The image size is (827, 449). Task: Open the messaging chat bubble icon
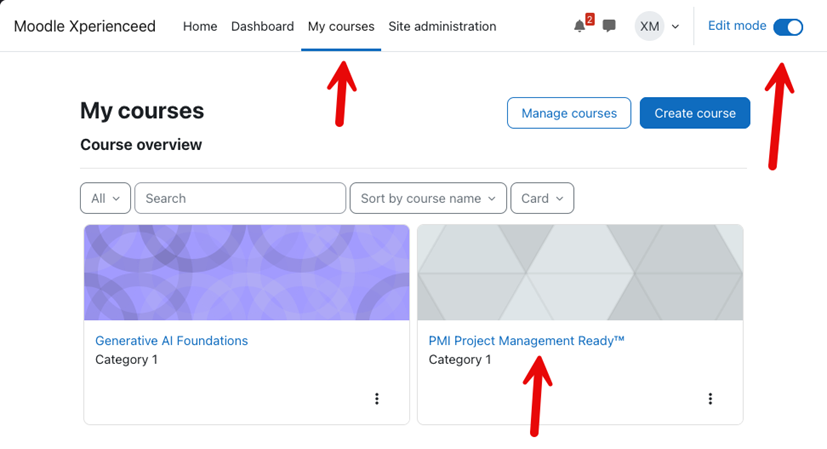click(x=609, y=26)
